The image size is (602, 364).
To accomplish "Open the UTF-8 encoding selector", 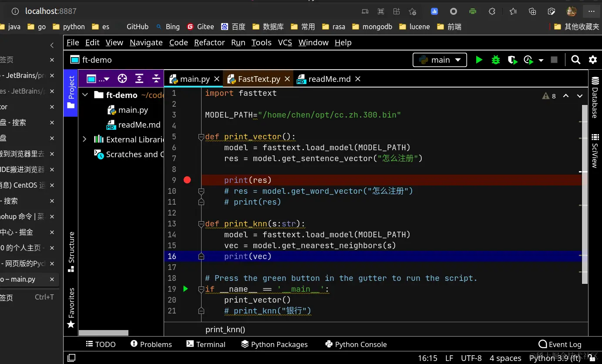I will pos(471,358).
